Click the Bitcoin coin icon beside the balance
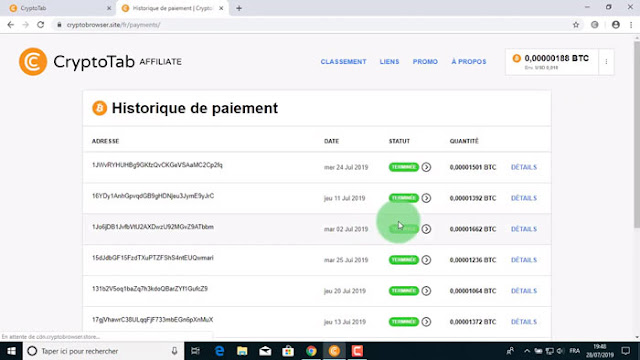The height and width of the screenshot is (360, 640). pos(516,58)
